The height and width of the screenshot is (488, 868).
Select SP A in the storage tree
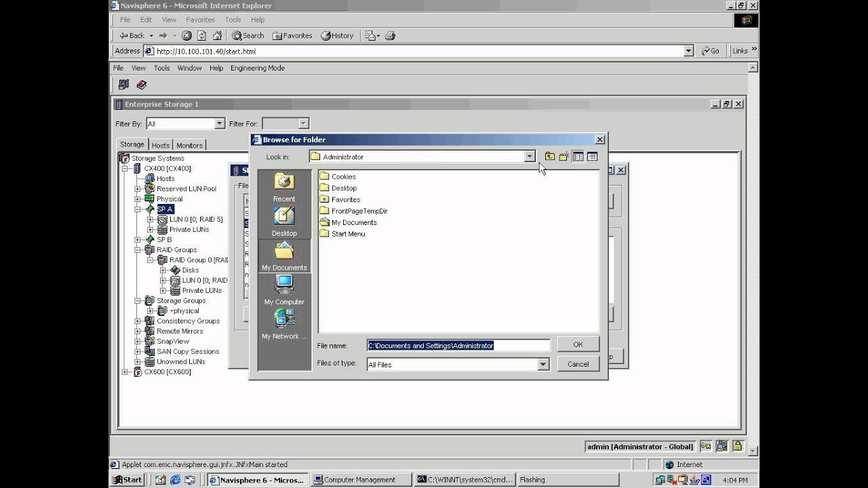click(165, 209)
